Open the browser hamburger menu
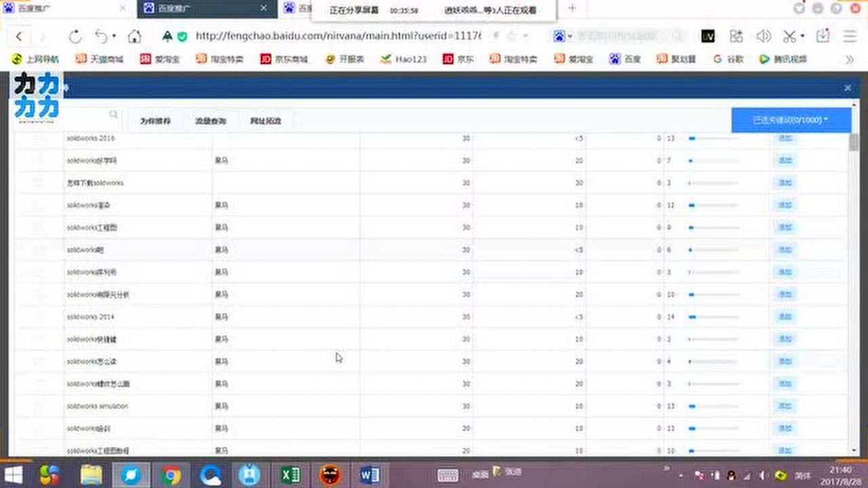This screenshot has height=488, width=868. 849,36
